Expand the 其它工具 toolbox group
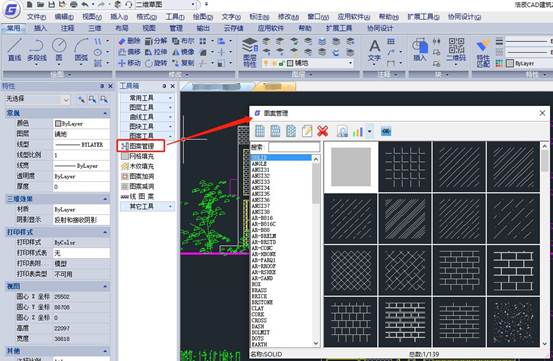 click(x=147, y=206)
